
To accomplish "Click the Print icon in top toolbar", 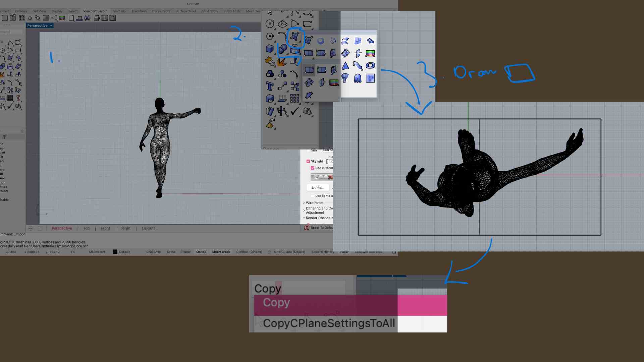I will [97, 18].
